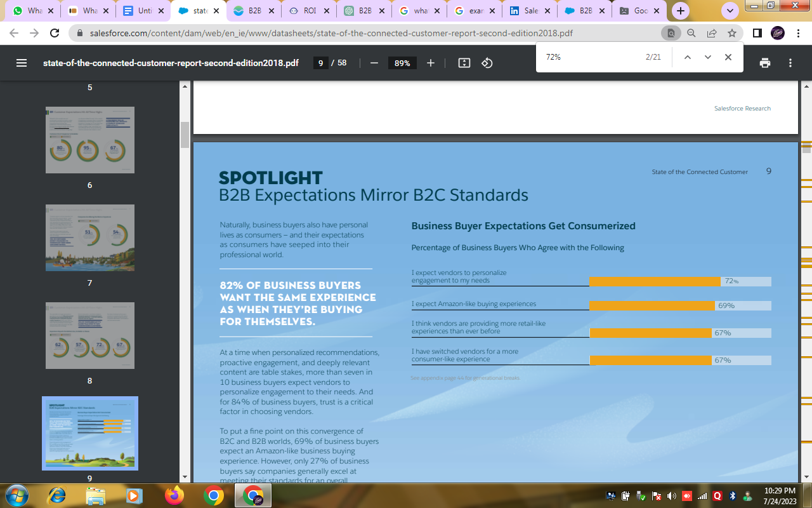
Task: Click the 72% personalize engagement bar
Action: (x=655, y=281)
